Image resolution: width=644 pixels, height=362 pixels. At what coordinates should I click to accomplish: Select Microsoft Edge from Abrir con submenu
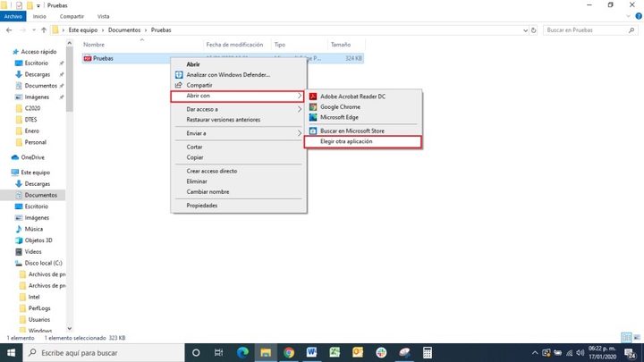339,117
